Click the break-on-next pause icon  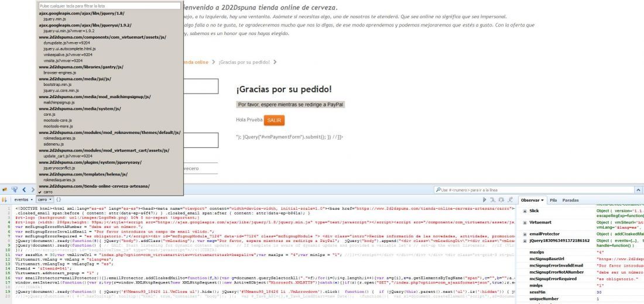coord(5,200)
